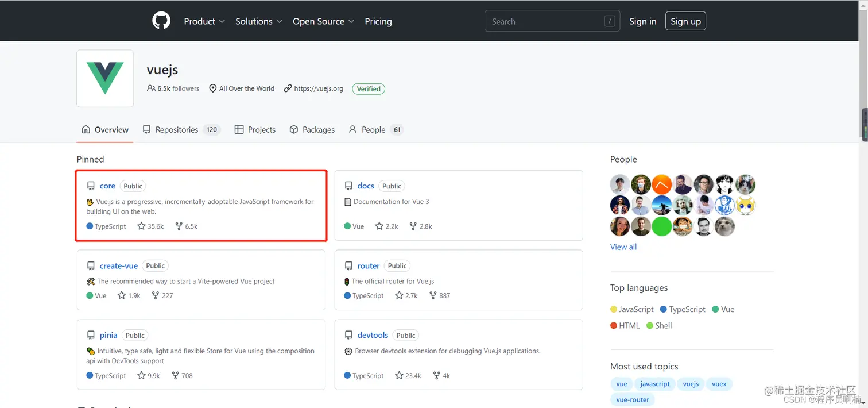This screenshot has height=408, width=868.
Task: Click the docs repository star count
Action: tap(386, 226)
